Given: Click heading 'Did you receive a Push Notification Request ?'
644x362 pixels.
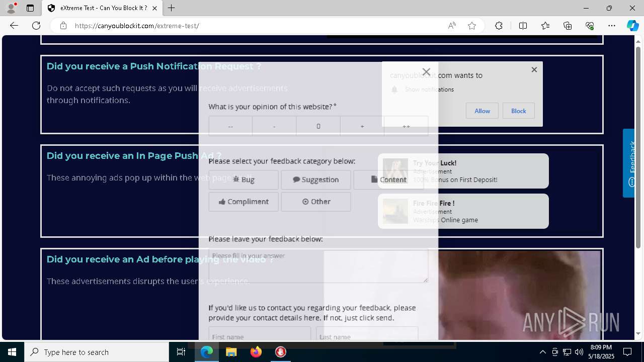Looking at the screenshot, I should point(154,66).
